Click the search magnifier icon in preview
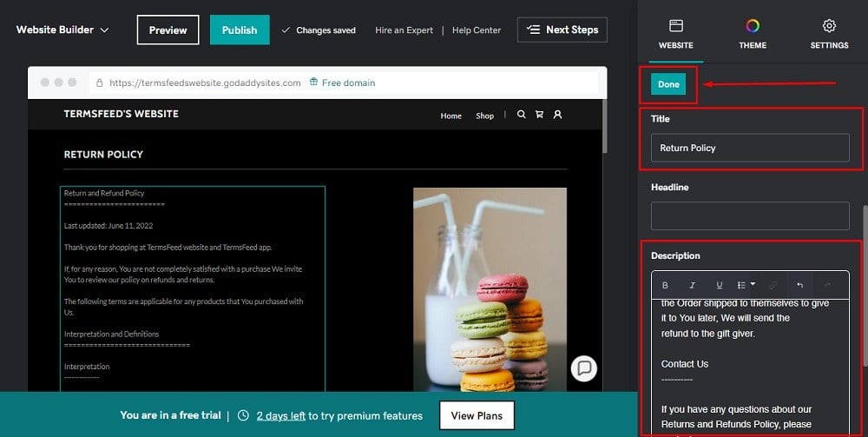Image resolution: width=868 pixels, height=437 pixels. tap(521, 115)
